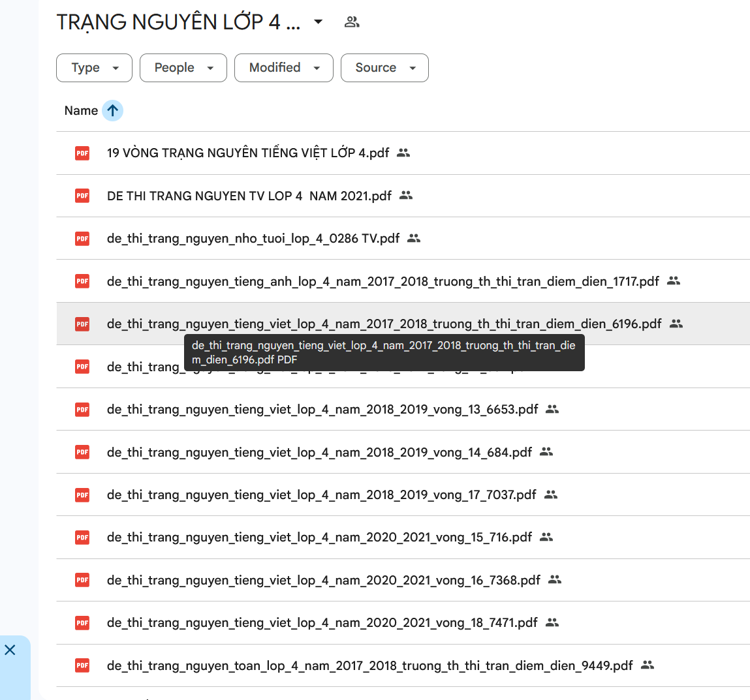Image resolution: width=750 pixels, height=700 pixels.
Task: Click PDF icon of 19 VÒNG TRẠNG NGUYÊN file
Action: point(82,153)
